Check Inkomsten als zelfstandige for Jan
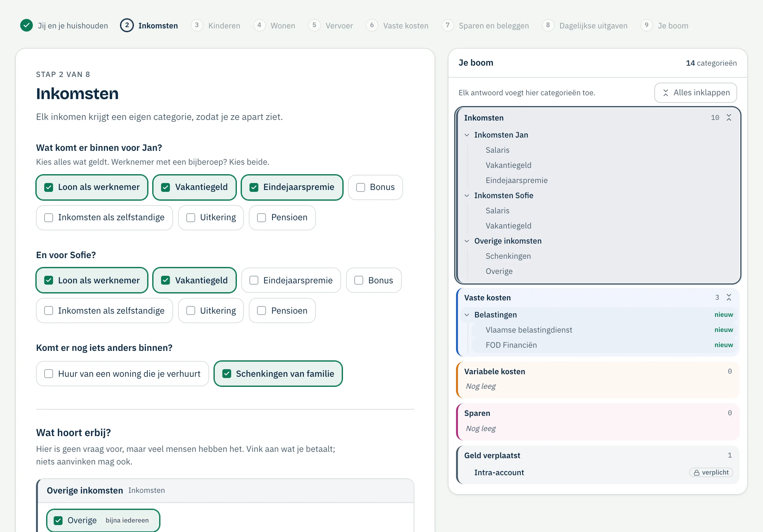Screen dimensions: 763x532 [x=104, y=217]
